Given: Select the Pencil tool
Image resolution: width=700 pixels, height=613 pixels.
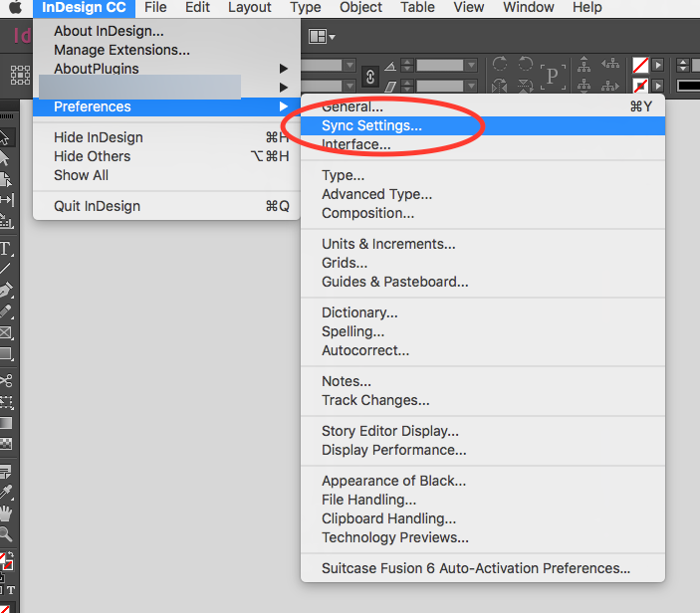Looking at the screenshot, I should tap(6, 310).
